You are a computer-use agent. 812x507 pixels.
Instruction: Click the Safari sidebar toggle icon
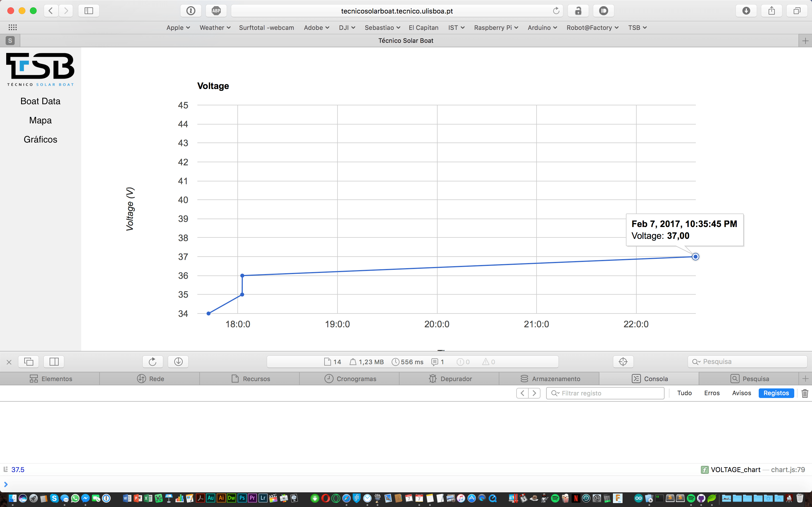(x=89, y=11)
